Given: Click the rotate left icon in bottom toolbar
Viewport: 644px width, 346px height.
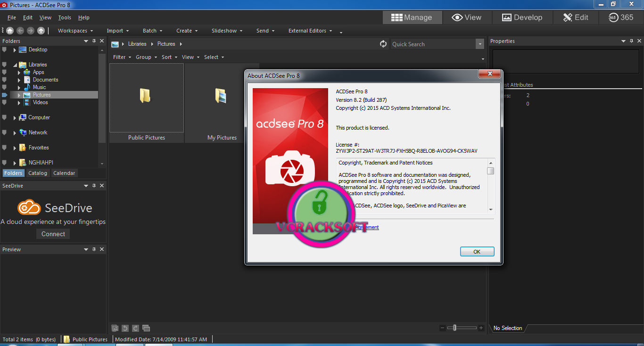Looking at the screenshot, I should click(125, 328).
